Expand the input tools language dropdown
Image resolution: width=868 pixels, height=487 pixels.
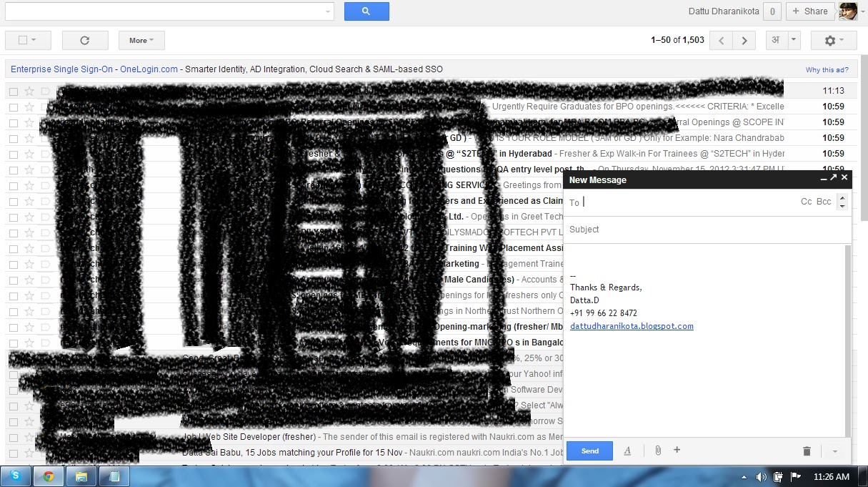click(x=794, y=41)
